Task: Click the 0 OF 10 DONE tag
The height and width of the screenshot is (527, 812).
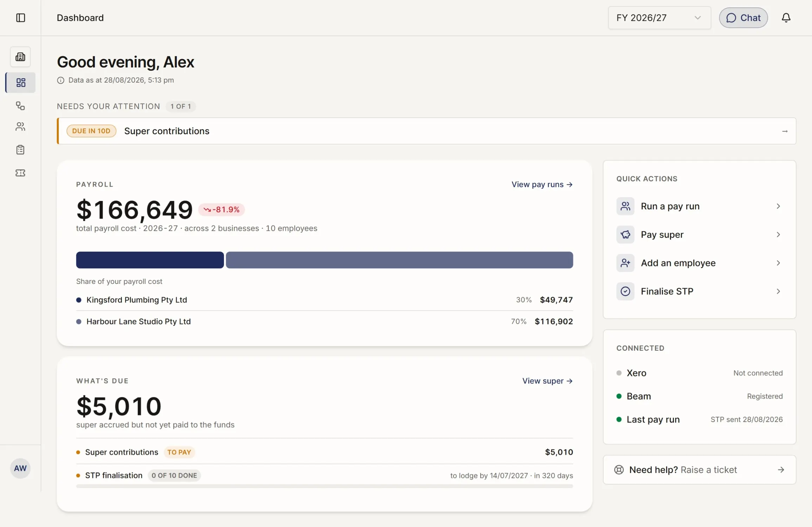Action: coord(174,476)
